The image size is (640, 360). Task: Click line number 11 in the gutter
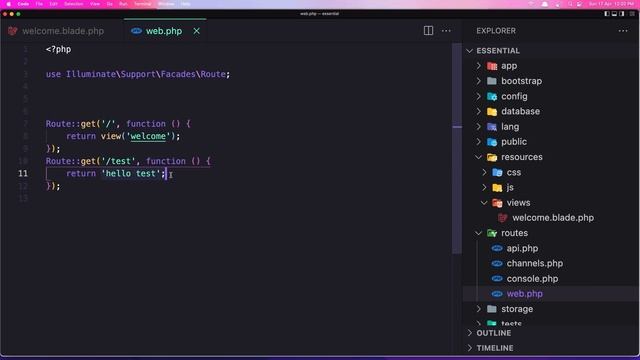point(23,173)
